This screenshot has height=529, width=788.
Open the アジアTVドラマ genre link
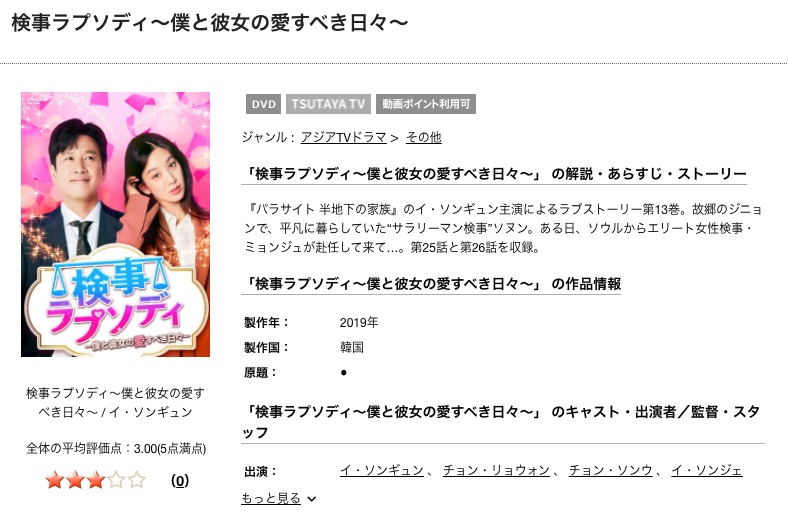[343, 137]
